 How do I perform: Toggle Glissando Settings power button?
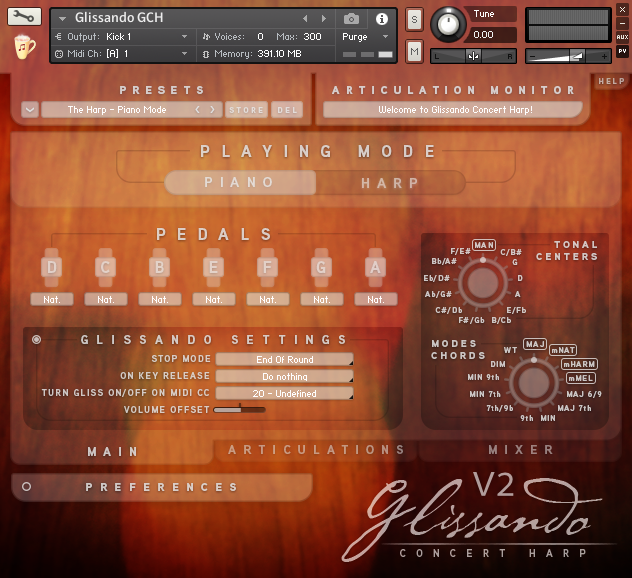(36, 339)
